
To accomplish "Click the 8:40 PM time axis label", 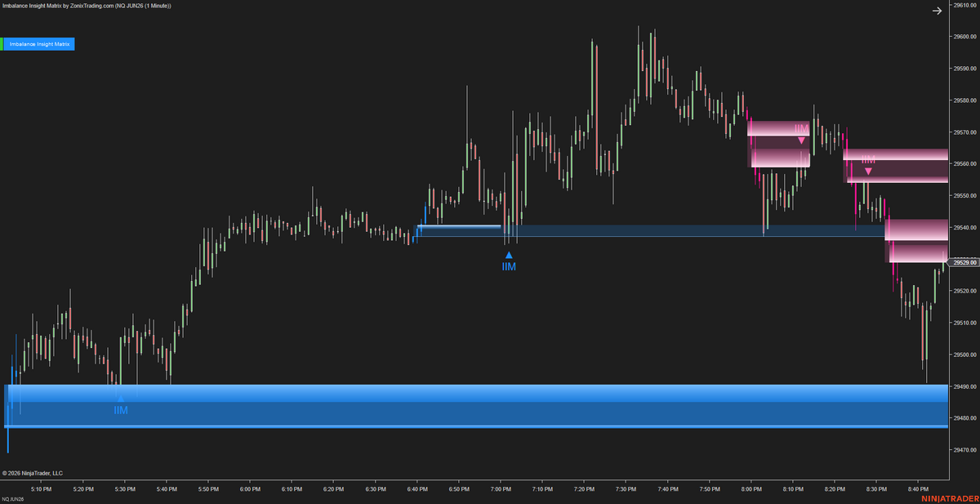I will click(x=919, y=489).
